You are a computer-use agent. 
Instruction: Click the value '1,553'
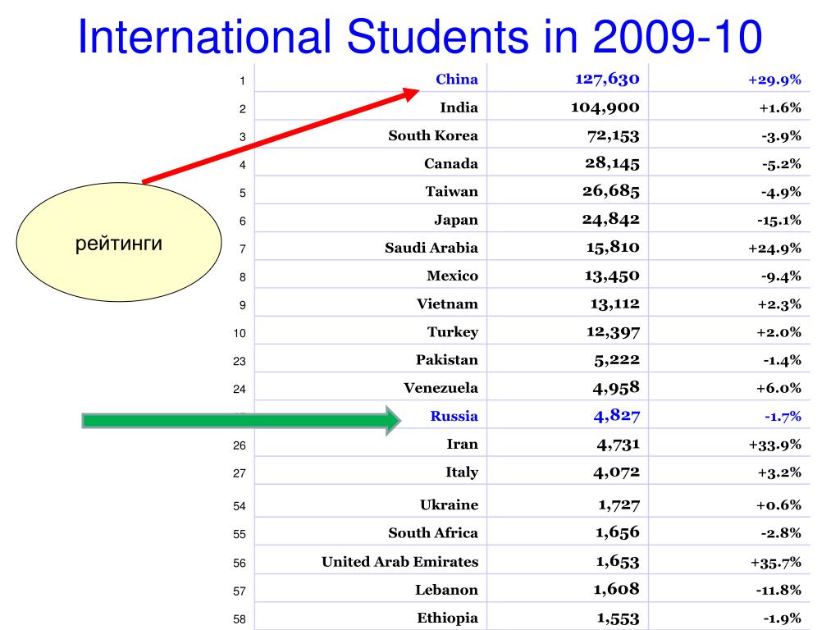pyautogui.click(x=618, y=619)
